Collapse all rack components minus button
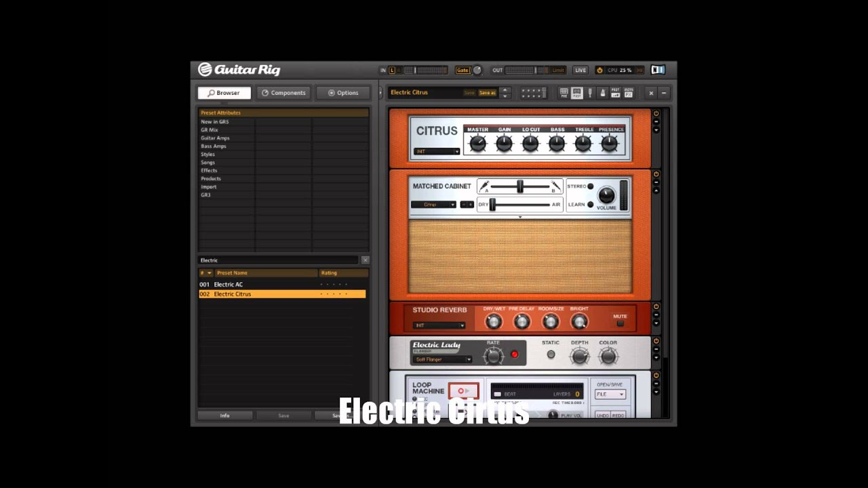 tap(664, 93)
